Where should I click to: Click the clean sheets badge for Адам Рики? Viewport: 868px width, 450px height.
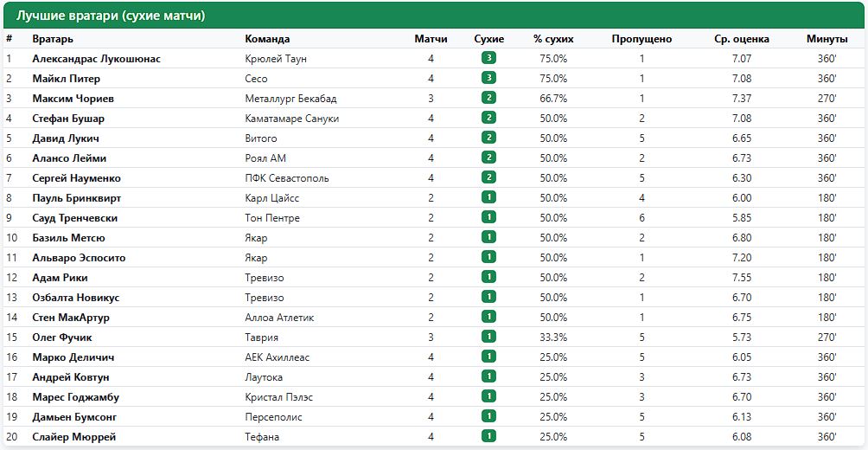click(x=488, y=278)
